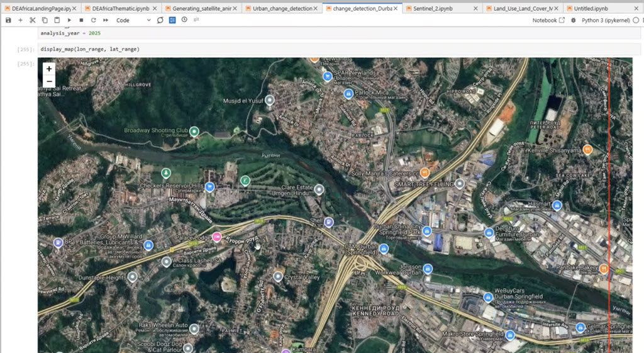Interrupt the kernel using the stop icon
The height and width of the screenshot is (353, 644).
[x=81, y=20]
